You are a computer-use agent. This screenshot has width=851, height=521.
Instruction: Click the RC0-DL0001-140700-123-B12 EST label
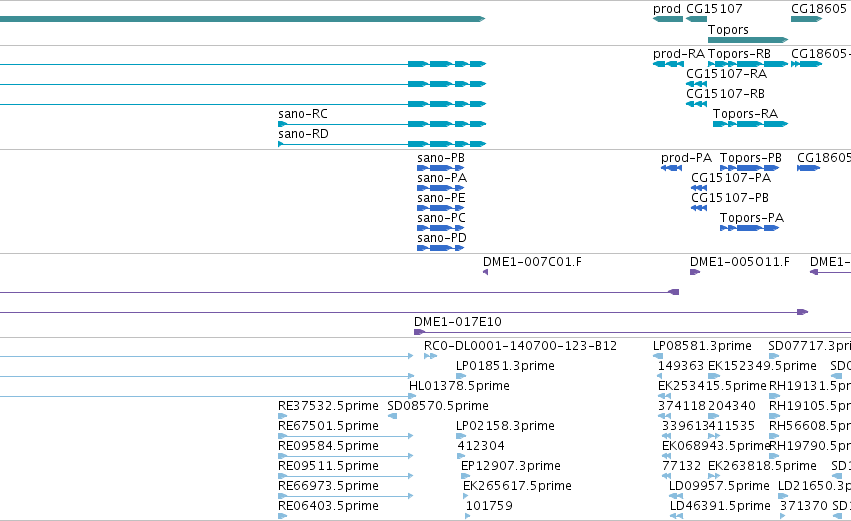click(x=520, y=346)
